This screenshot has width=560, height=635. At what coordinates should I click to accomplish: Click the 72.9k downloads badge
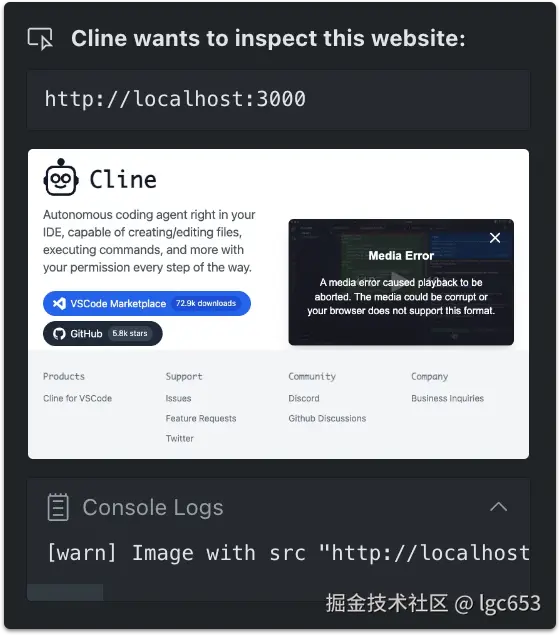pyautogui.click(x=206, y=303)
